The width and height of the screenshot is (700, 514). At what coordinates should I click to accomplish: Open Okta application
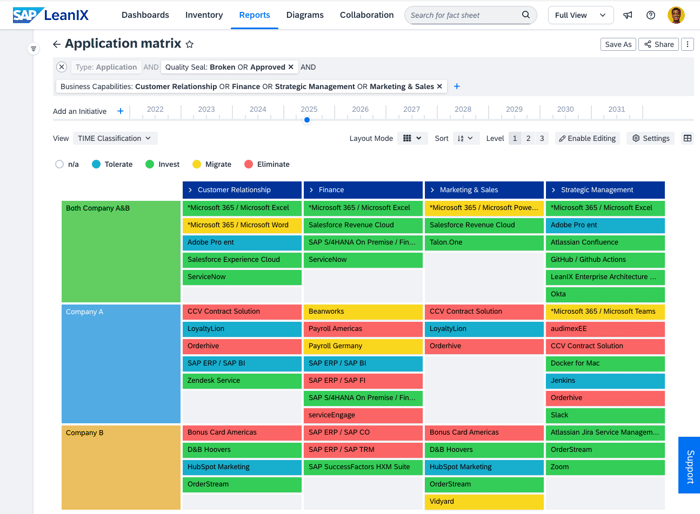[x=605, y=294]
